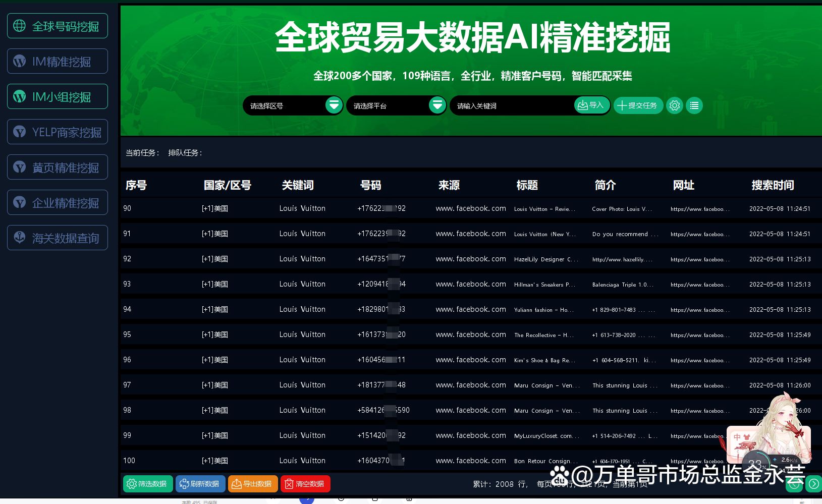
Task: Select row 90 serial number cell
Action: pos(127,208)
